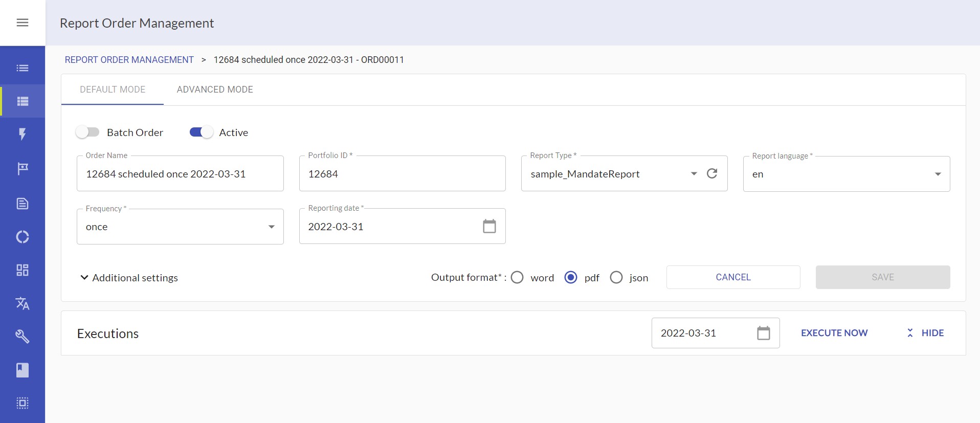
Task: Open the dashboard widgets sidebar icon
Action: (x=23, y=270)
